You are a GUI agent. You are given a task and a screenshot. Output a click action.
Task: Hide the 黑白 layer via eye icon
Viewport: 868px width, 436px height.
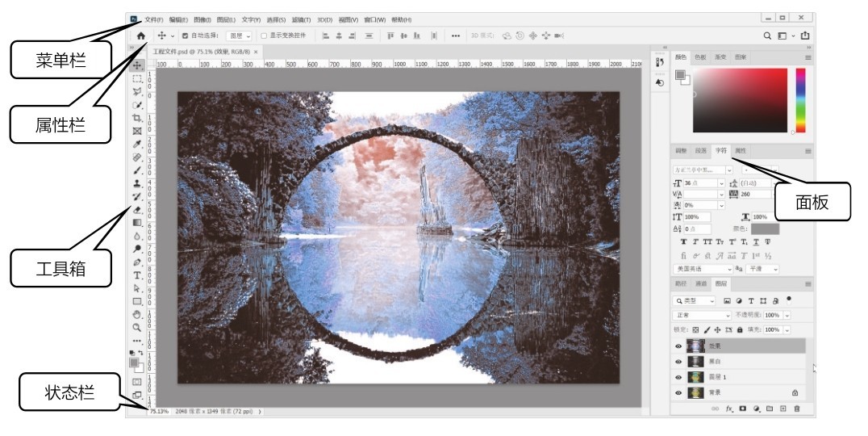tap(678, 362)
